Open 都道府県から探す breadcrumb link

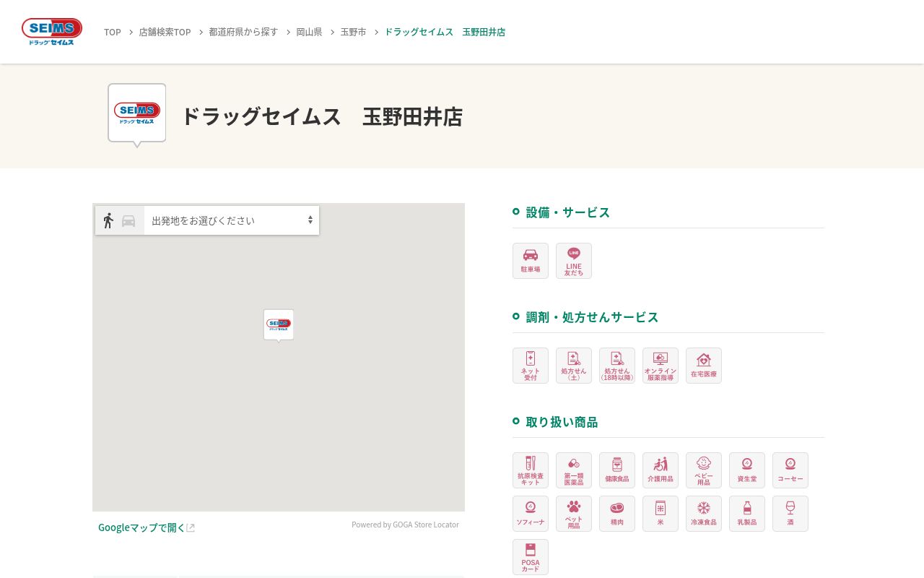click(x=243, y=32)
